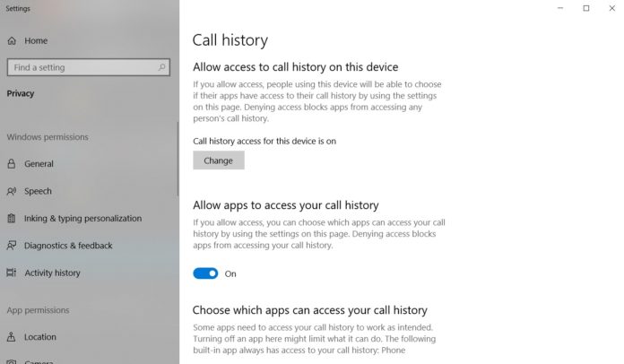
Task: Click the Activity history icon
Action: coord(12,273)
